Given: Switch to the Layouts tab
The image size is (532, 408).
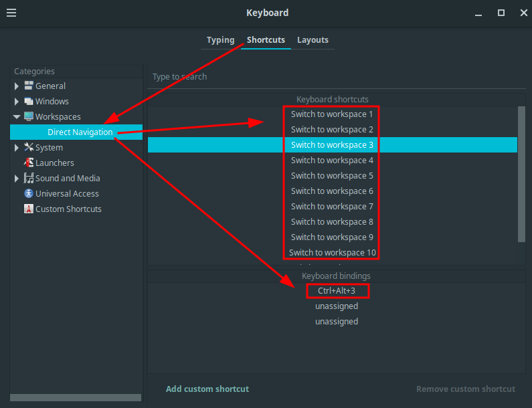Looking at the screenshot, I should tap(313, 40).
